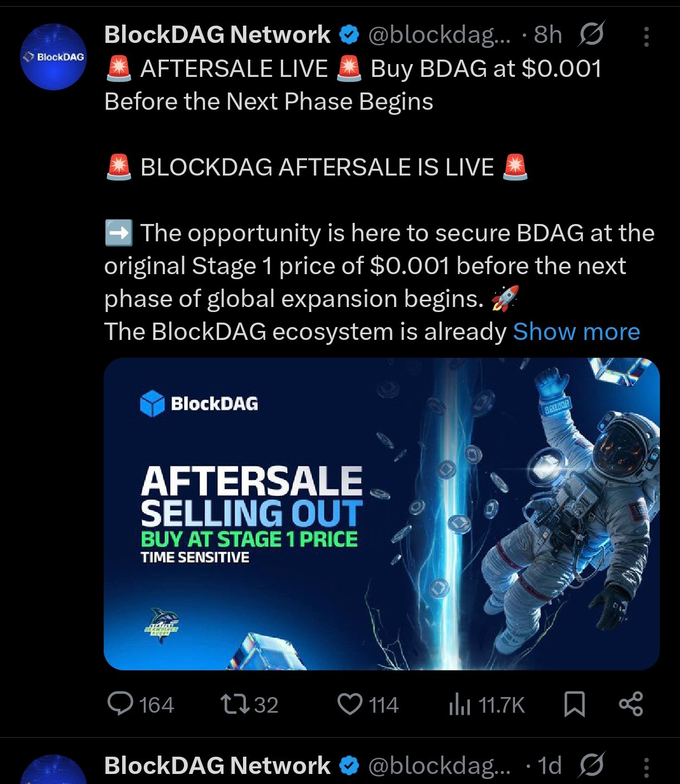The image size is (680, 784).
Task: Tap the blue verified badge on first post
Action: 349,35
